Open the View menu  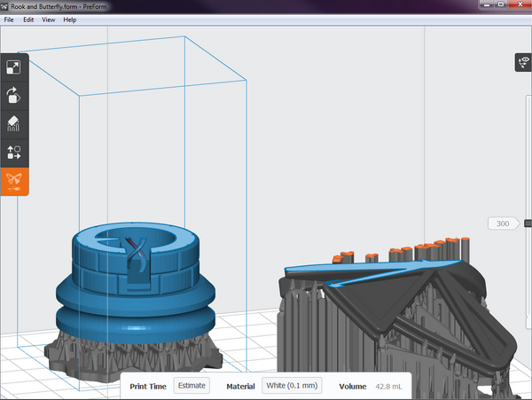[48, 20]
